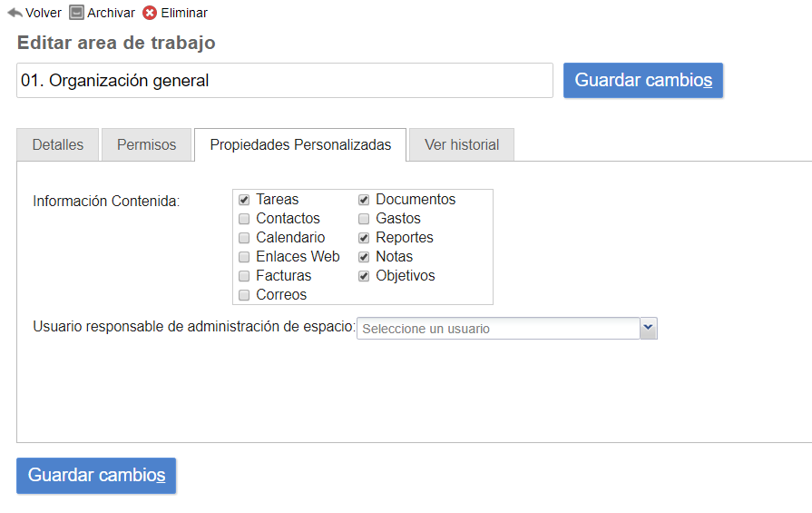Enable the Facturas checkbox
812x513 pixels.
point(244,276)
